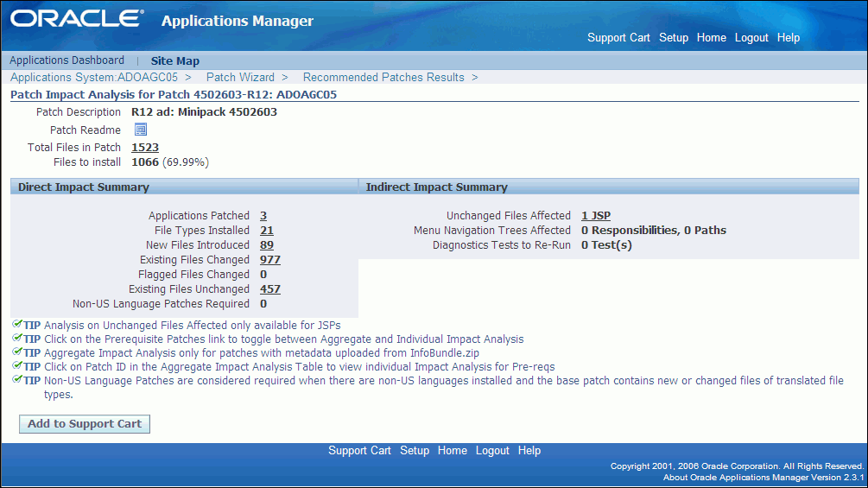
Task: Click tip icon beside Analysis on Unchanged Files
Action: coord(17,324)
